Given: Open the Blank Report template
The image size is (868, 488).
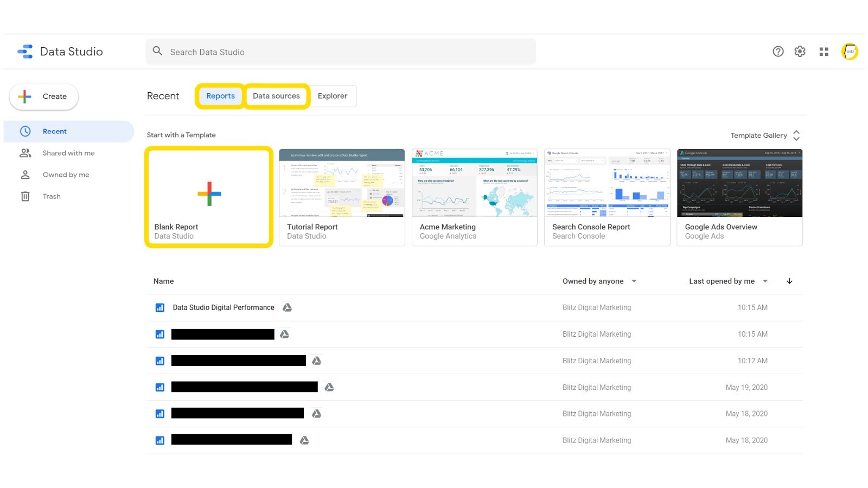Looking at the screenshot, I should (x=209, y=197).
